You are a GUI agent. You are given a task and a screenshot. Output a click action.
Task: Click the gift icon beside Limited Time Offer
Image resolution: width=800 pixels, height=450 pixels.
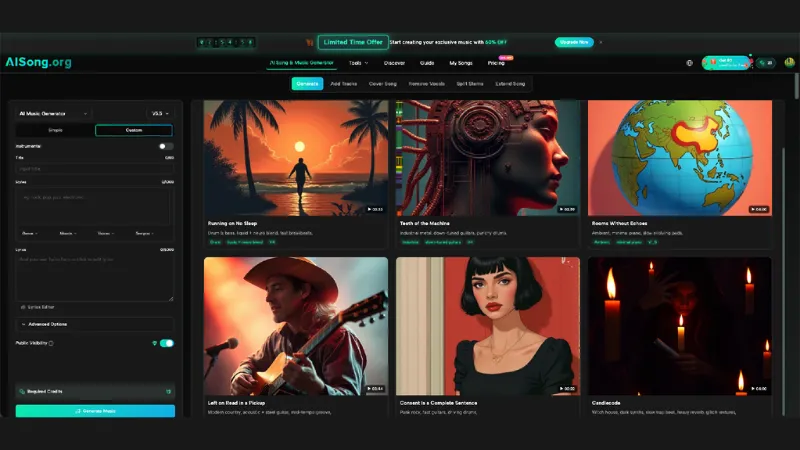[309, 42]
